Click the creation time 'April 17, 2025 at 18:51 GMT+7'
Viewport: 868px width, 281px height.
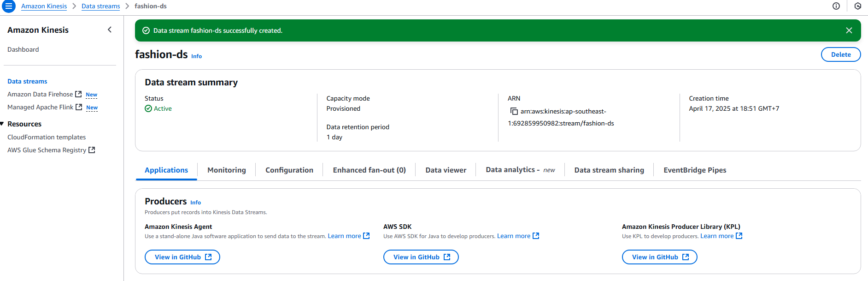click(x=734, y=108)
